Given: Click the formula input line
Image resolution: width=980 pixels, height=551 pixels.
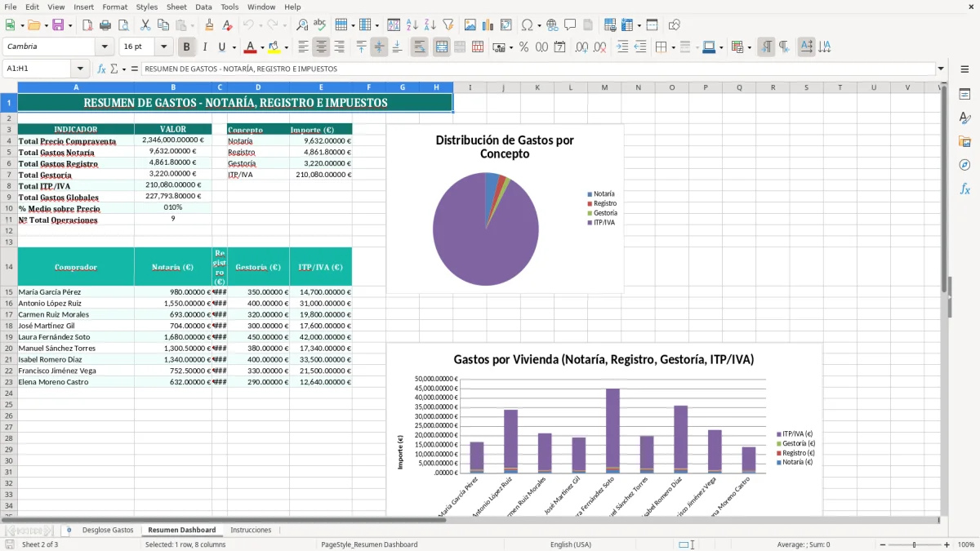Looking at the screenshot, I should 537,69.
